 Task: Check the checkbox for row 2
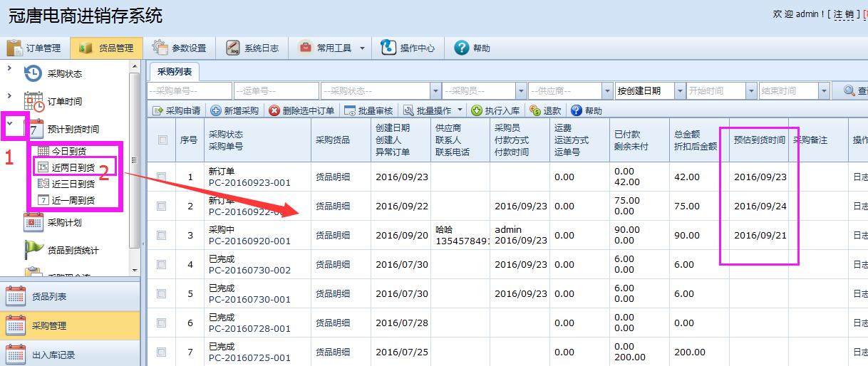tap(161, 206)
